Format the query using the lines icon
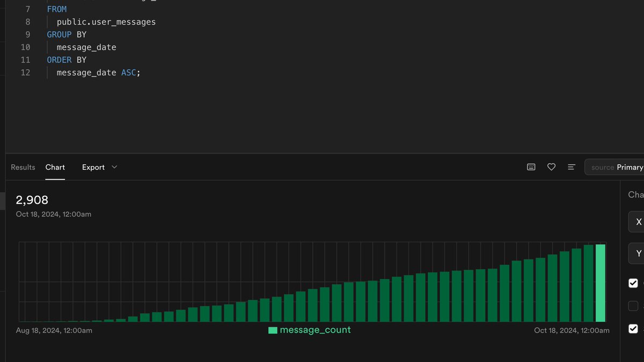 [571, 167]
